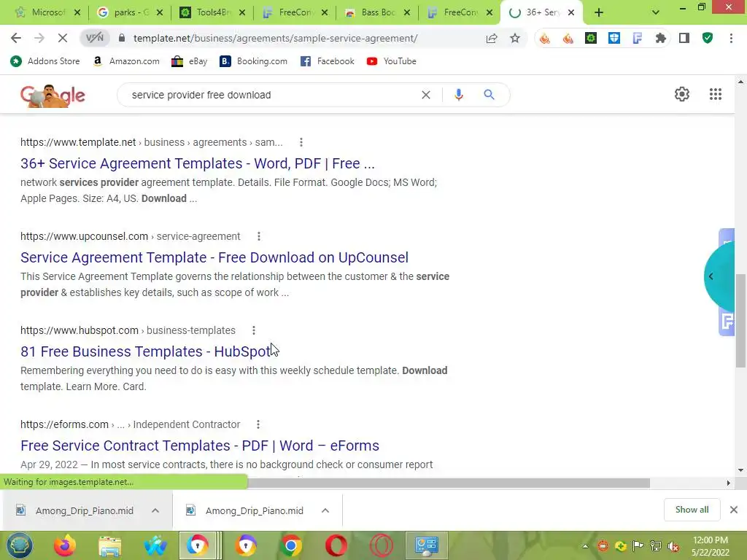
Task: Click the muted volume tray icon
Action: (x=673, y=546)
